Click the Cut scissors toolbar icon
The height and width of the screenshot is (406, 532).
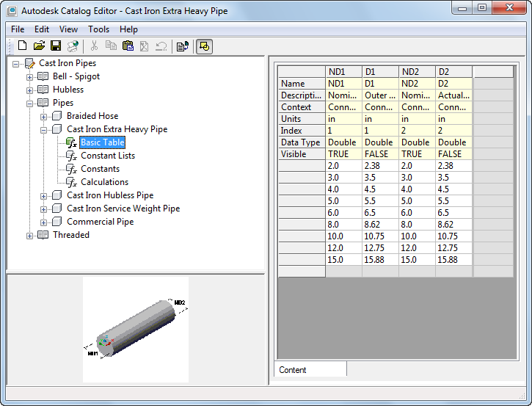pos(94,46)
